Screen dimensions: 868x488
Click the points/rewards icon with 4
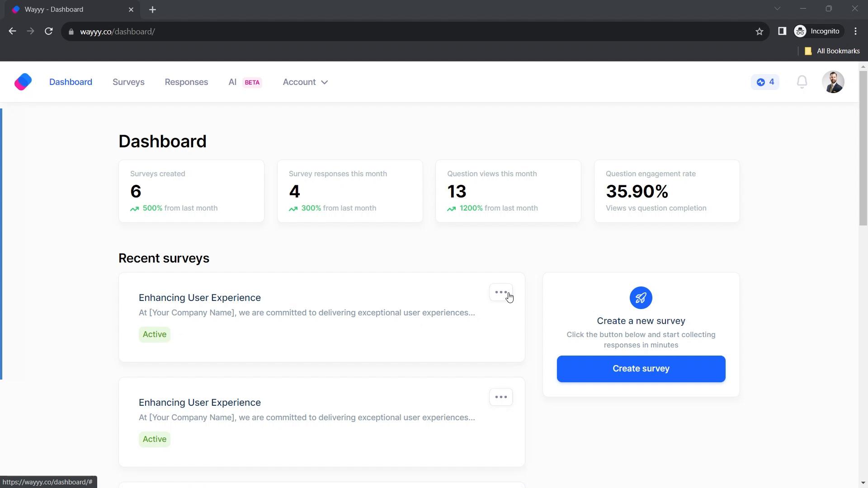[x=766, y=82]
